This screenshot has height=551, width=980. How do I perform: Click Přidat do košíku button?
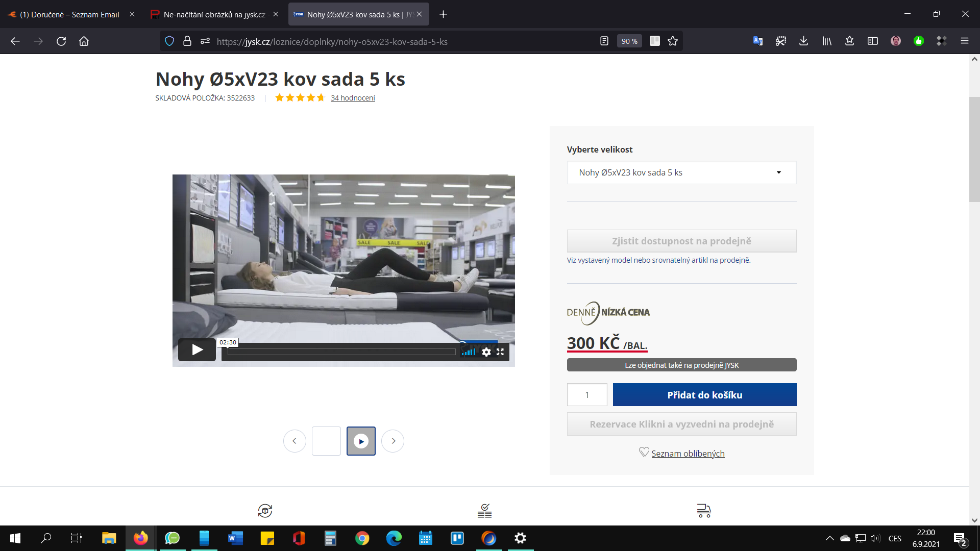click(704, 395)
